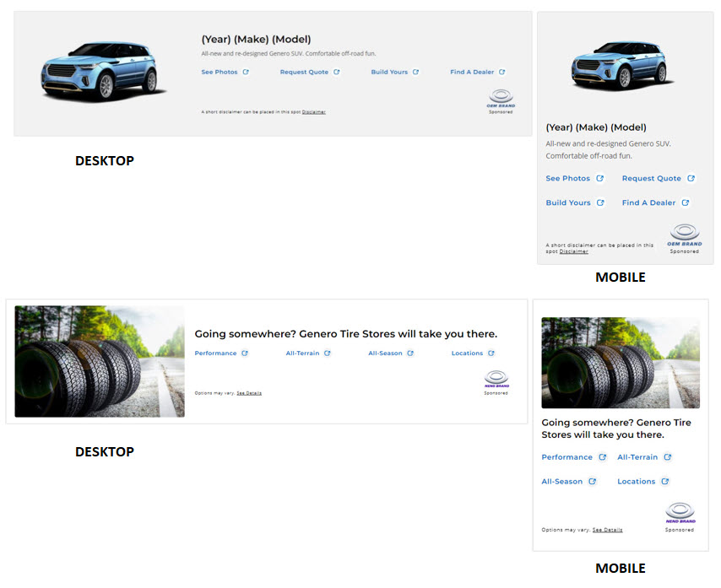Screen dimensions: 721x588
Task: Click external-link icon beside Find A Dealer in mobile ad
Action: [x=686, y=202]
